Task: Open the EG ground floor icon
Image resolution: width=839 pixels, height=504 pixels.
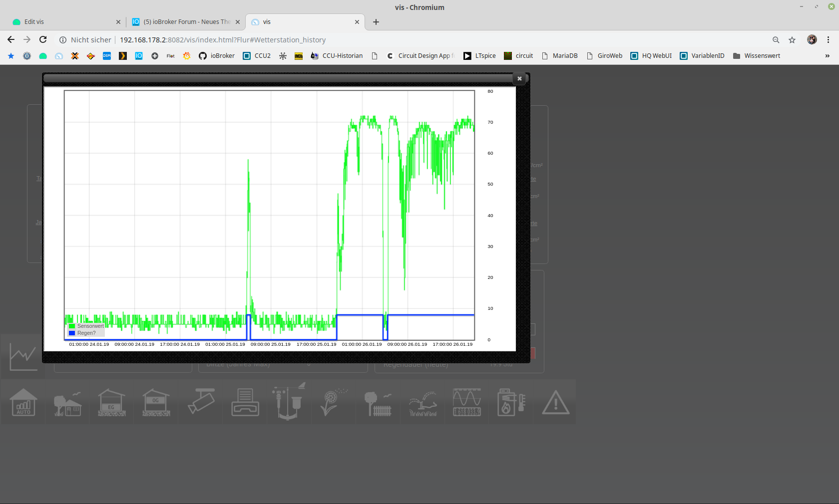Action: 112,402
